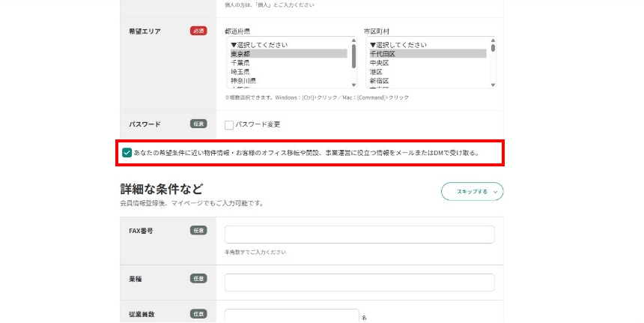
Task: Click ▼選択してください in the city list
Action: click(x=398, y=45)
